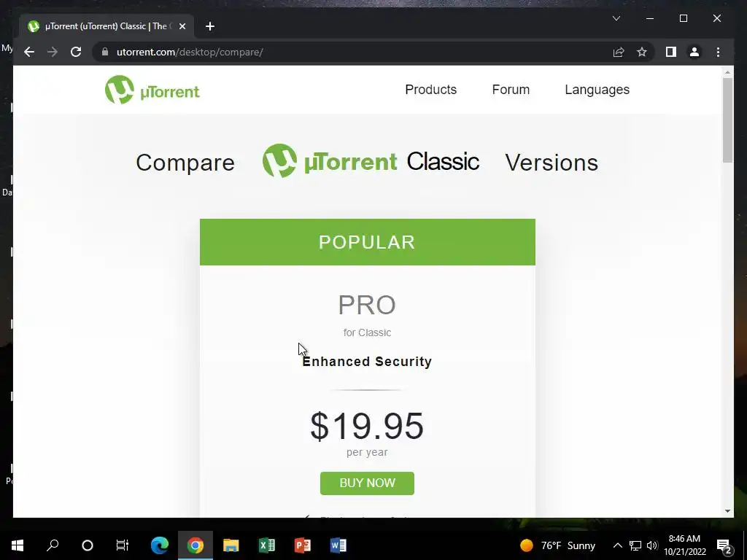
Task: Switch to Chrome on the taskbar
Action: click(x=196, y=545)
